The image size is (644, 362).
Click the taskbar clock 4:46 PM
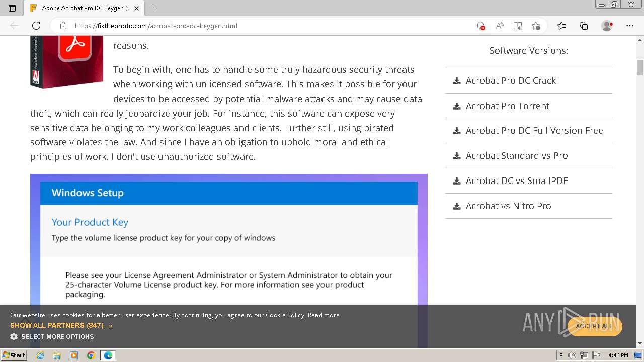coord(618,355)
